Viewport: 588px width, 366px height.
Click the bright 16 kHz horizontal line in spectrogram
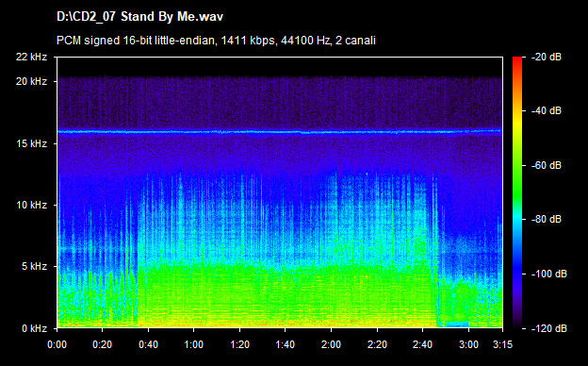coord(279,132)
